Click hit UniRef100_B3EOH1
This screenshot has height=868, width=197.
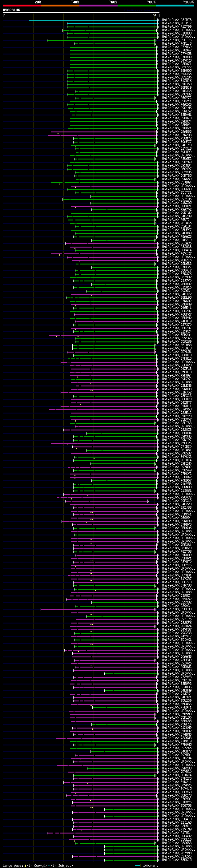(x=177, y=115)
